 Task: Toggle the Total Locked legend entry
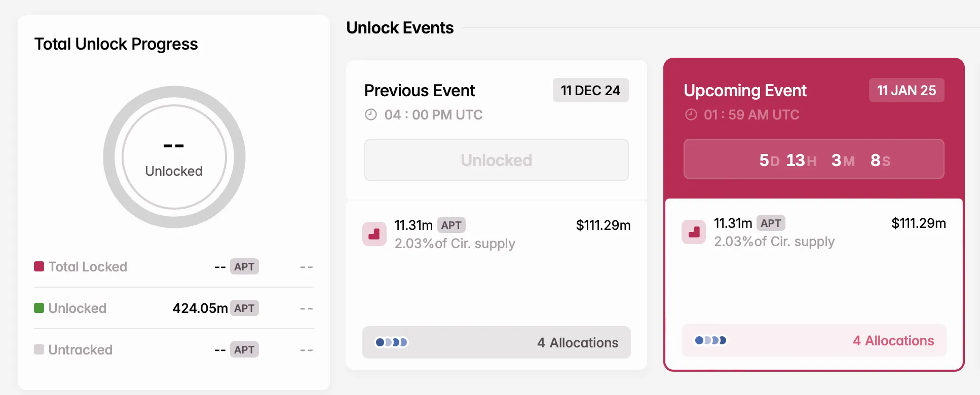pyautogui.click(x=87, y=266)
